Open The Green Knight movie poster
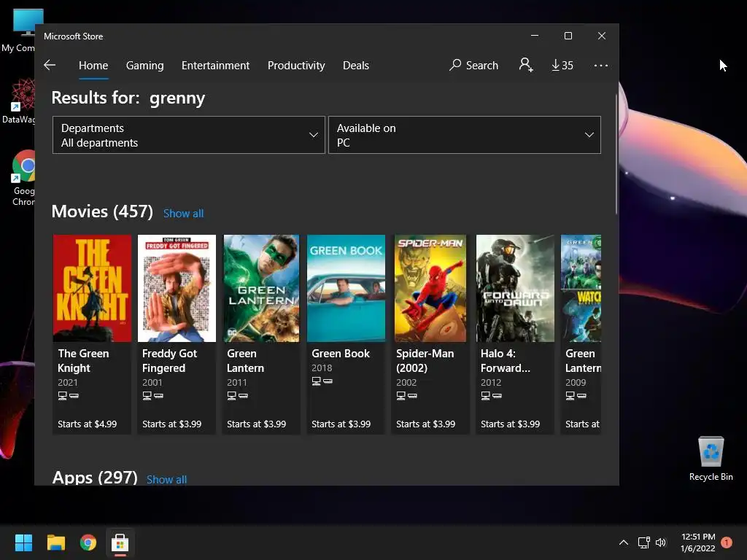Screen dimensions: 747x560 [x=92, y=288]
